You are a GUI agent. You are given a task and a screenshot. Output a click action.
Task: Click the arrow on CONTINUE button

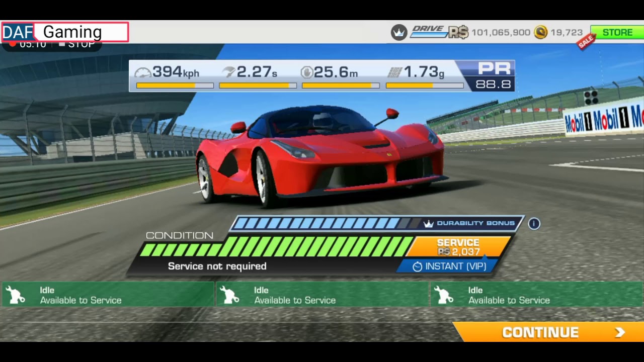coord(620,332)
